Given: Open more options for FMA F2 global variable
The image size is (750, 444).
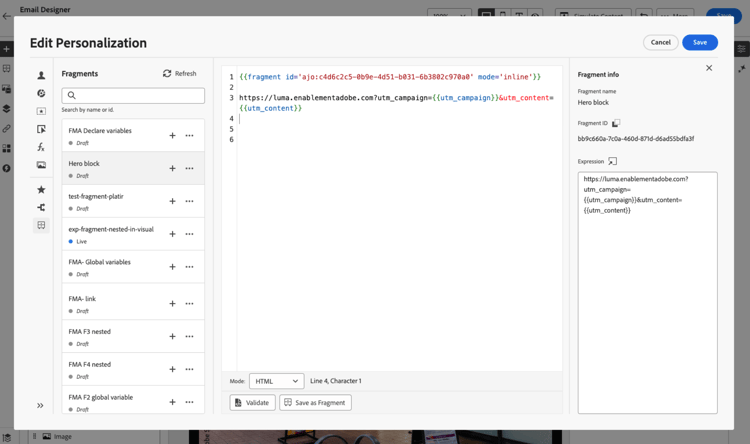Looking at the screenshot, I should tap(189, 402).
